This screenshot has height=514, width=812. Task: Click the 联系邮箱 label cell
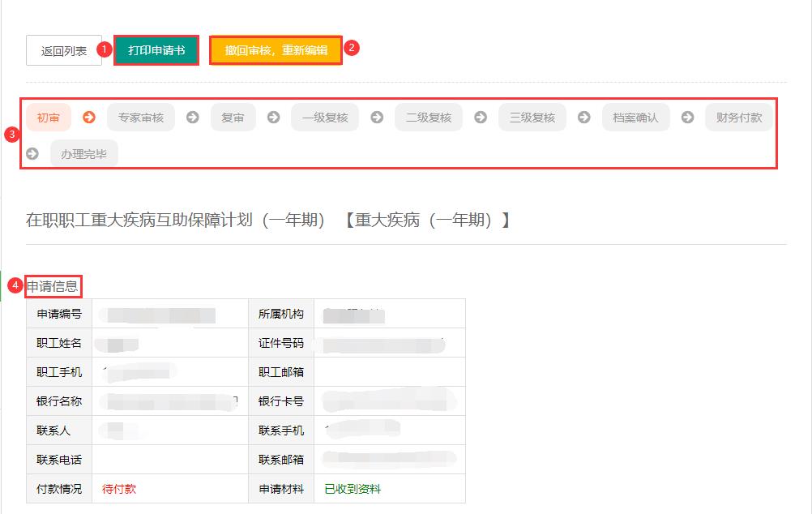pos(281,459)
